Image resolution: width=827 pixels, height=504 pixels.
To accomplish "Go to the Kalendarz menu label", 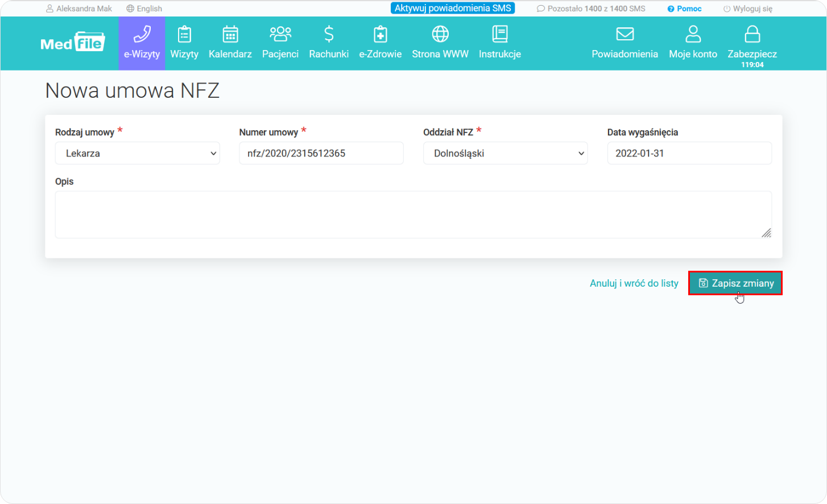I will point(230,54).
